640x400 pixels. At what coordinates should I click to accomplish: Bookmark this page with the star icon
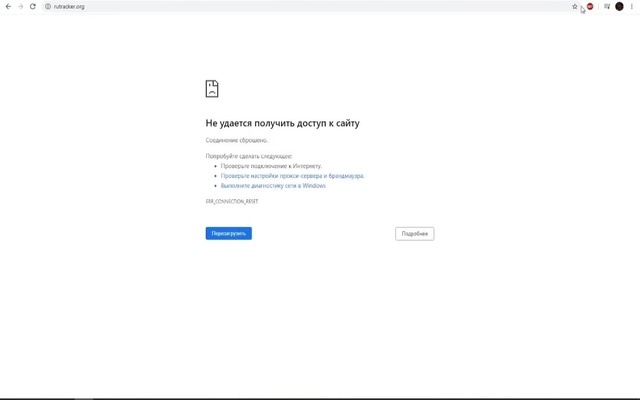(575, 6)
